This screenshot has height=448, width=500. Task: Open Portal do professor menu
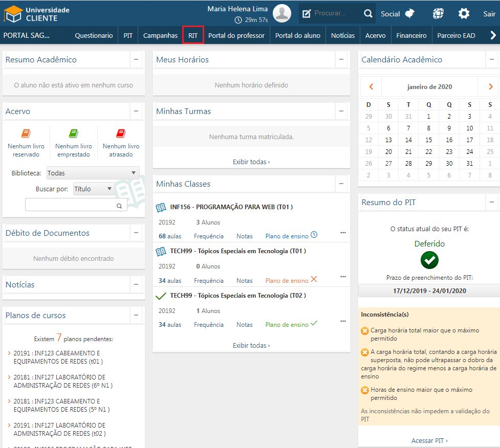pos(236,35)
